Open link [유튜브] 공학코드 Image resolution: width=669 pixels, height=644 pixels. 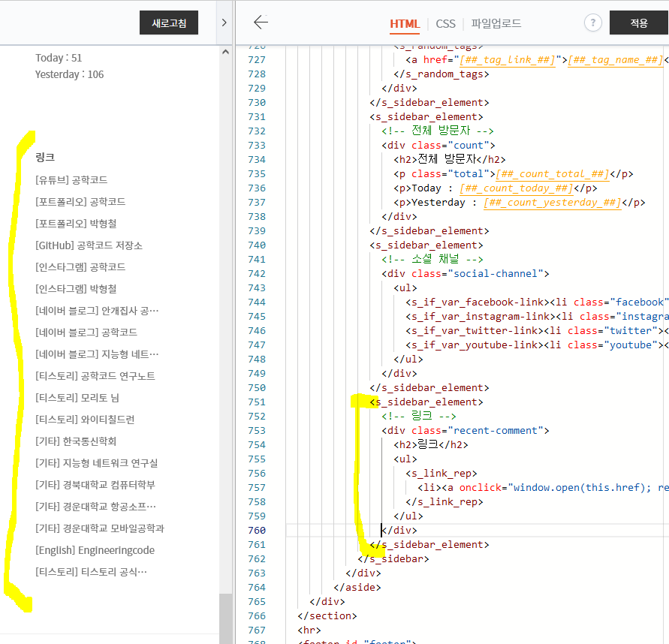(x=71, y=180)
